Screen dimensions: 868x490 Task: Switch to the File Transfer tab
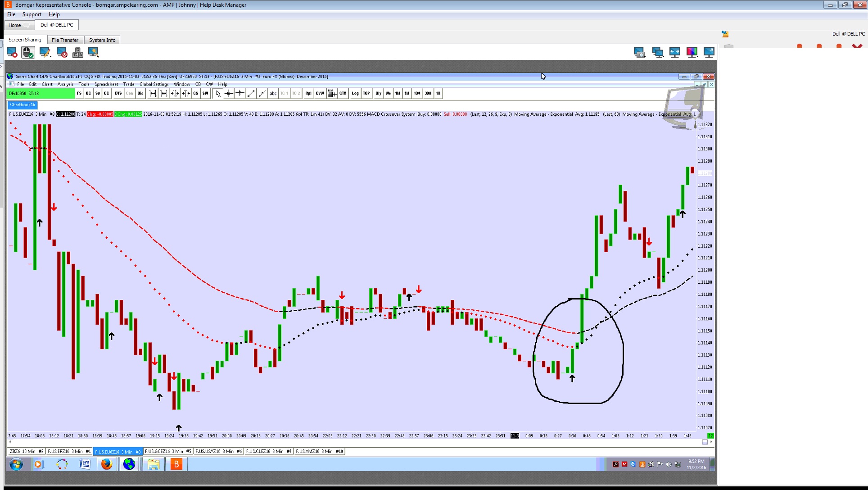[65, 40]
